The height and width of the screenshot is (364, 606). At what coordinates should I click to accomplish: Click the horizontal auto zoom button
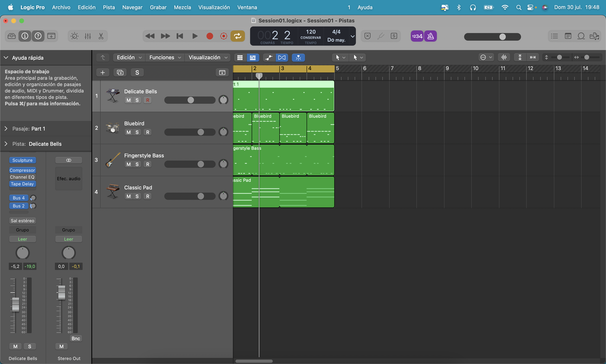(x=533, y=57)
